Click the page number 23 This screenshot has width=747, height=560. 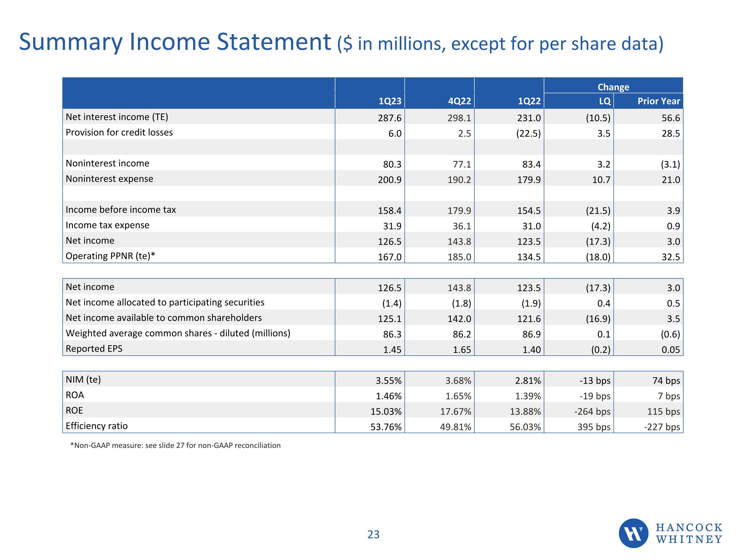[373, 534]
